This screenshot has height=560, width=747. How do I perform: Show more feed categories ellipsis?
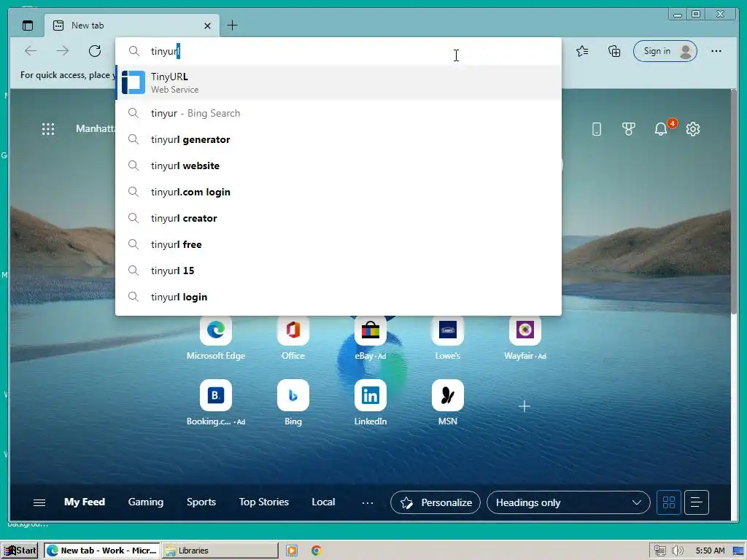point(368,502)
